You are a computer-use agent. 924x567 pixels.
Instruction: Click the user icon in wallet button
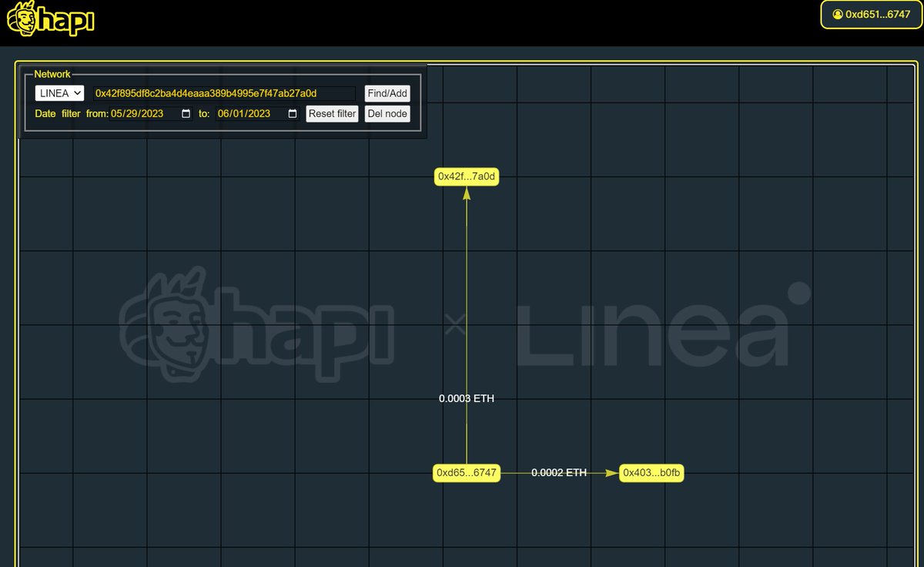pos(838,14)
